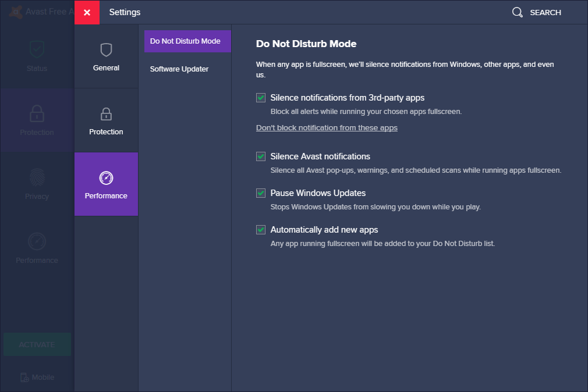This screenshot has width=588, height=392.
Task: Uncheck Silence notifications from 3rd-party apps
Action: (261, 98)
